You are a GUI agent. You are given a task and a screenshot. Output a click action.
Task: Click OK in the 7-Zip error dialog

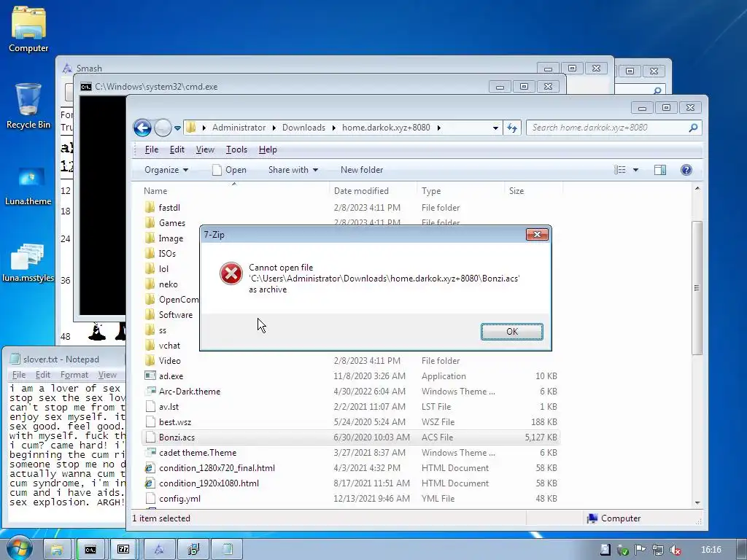click(511, 332)
